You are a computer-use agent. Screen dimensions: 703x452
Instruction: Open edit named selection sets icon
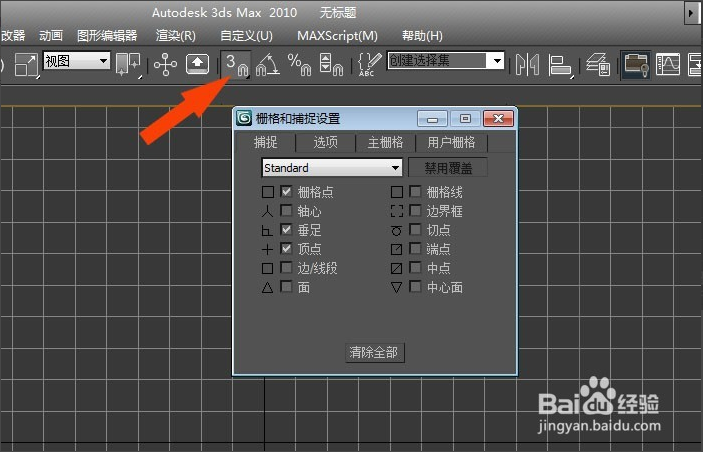tap(370, 64)
